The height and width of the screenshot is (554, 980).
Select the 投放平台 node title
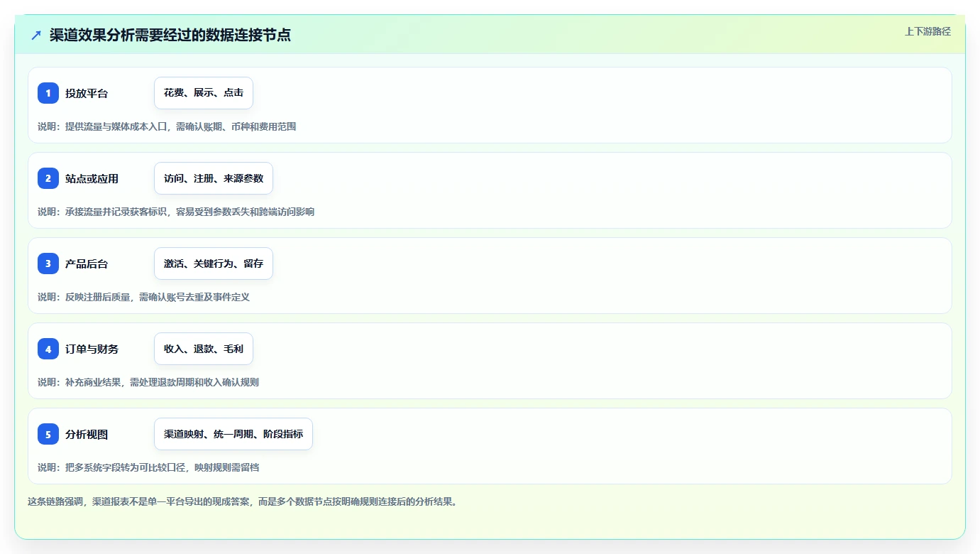[87, 93]
